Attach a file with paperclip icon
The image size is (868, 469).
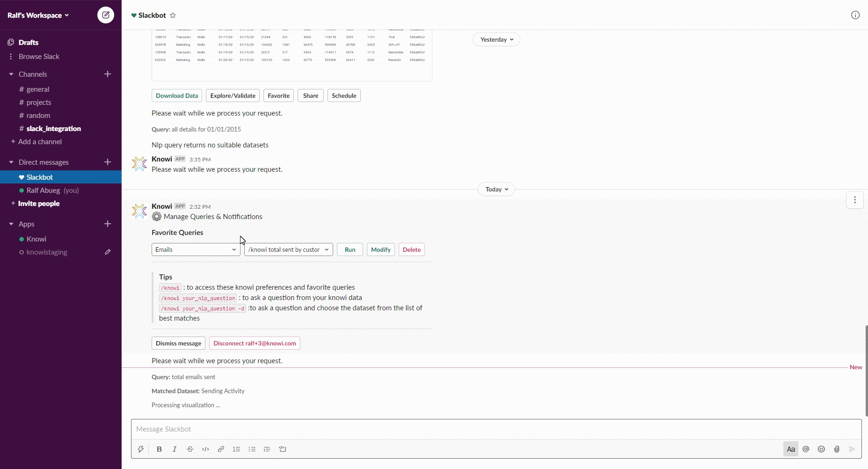pyautogui.click(x=837, y=449)
